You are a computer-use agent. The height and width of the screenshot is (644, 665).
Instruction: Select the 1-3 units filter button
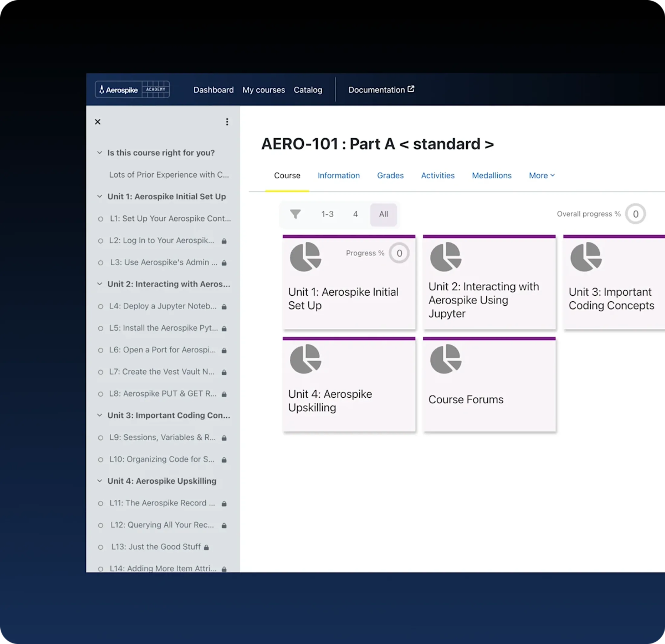pyautogui.click(x=327, y=214)
